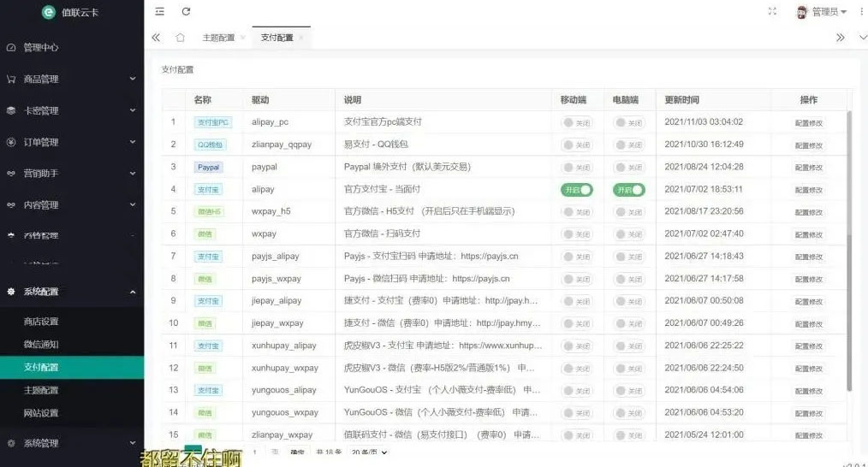Click the 卡密管理 layers icon
The height and width of the screenshot is (467, 868).
11,110
